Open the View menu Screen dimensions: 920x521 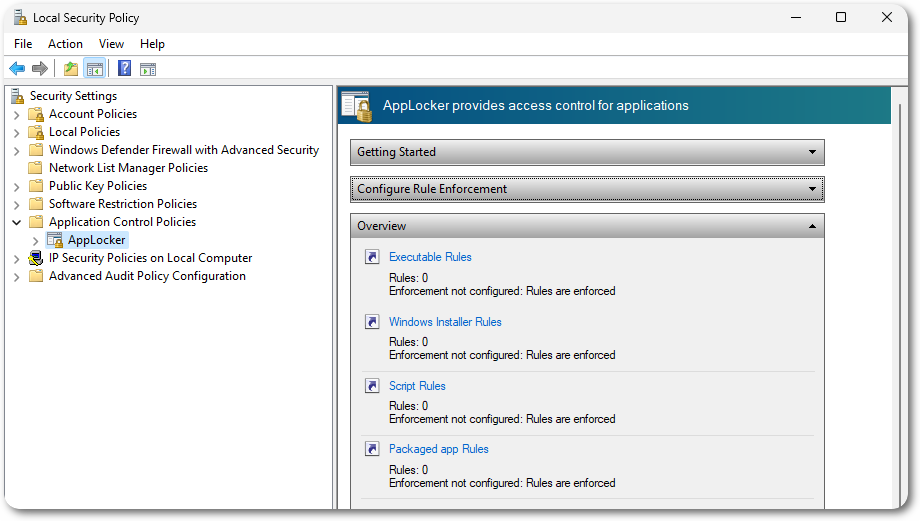pos(111,44)
